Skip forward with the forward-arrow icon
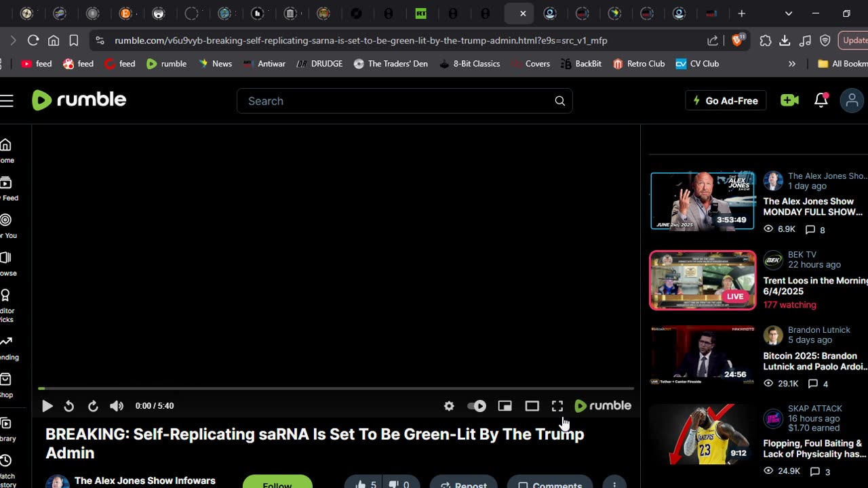The width and height of the screenshot is (868, 488). coord(93,406)
